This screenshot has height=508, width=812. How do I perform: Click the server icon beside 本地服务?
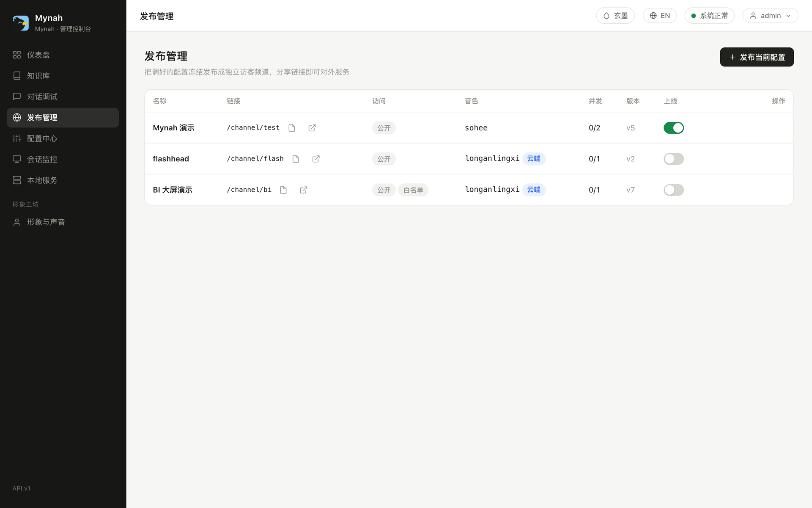[17, 180]
